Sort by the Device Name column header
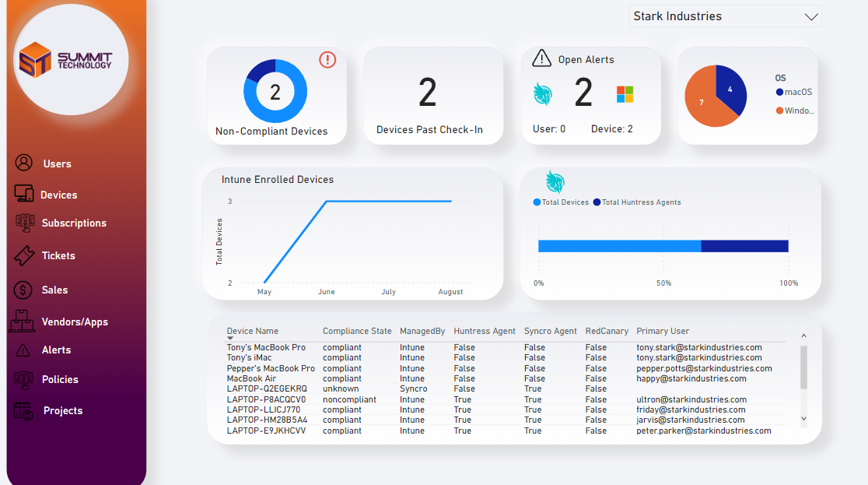 pyautogui.click(x=253, y=331)
